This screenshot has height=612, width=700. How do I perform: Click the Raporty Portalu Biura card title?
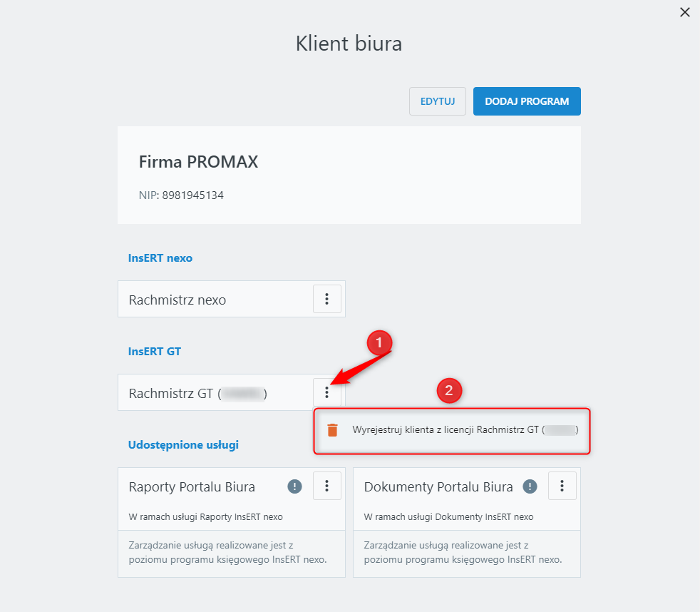(192, 487)
